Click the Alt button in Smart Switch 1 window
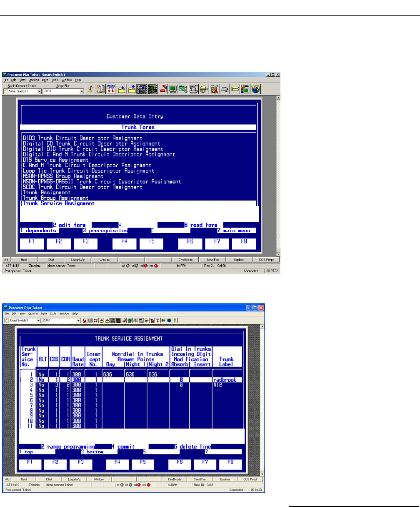This screenshot has height=507, width=420. point(7,259)
